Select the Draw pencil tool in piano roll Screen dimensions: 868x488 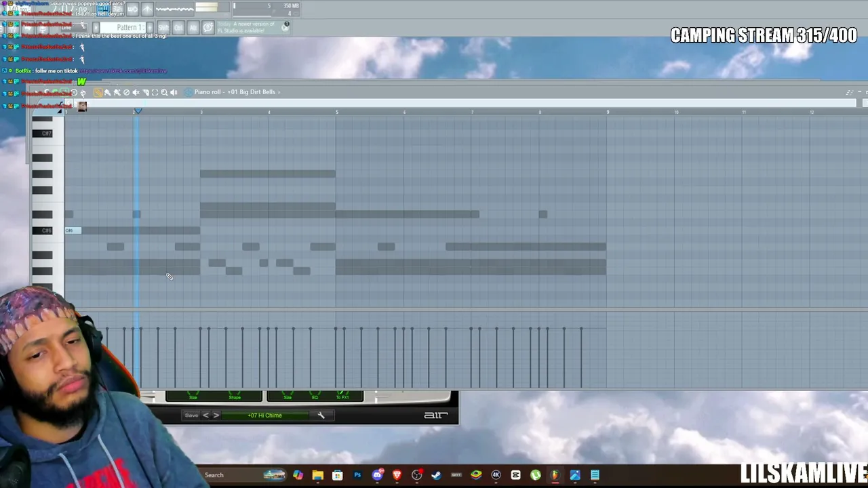98,92
